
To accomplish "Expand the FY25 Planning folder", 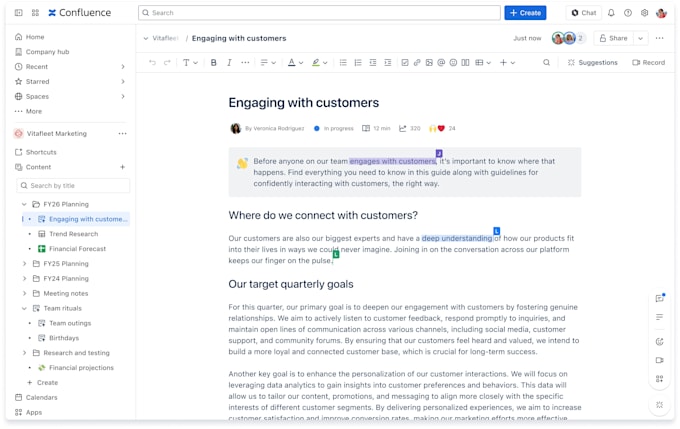I will pyautogui.click(x=24, y=263).
